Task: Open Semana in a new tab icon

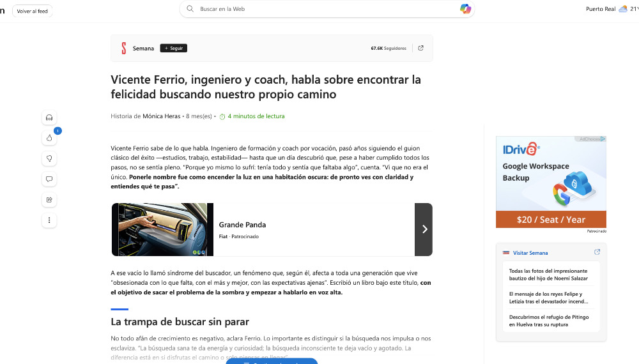Action: point(420,48)
